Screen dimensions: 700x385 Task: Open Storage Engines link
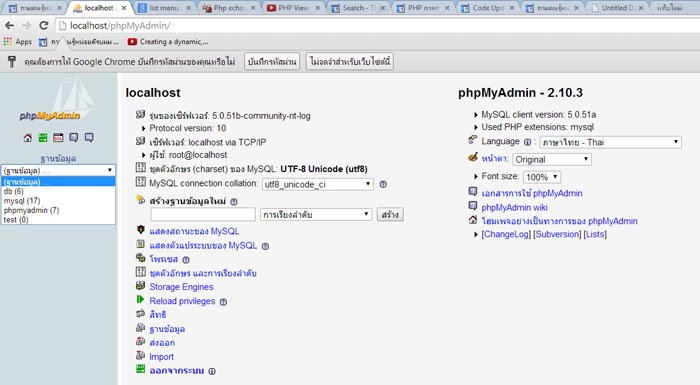click(x=181, y=287)
